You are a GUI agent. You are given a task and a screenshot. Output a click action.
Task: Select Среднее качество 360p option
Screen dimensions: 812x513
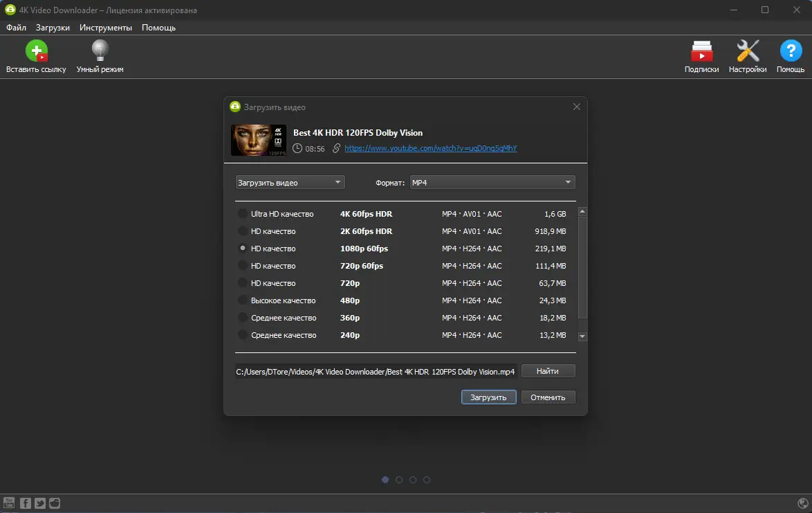click(x=242, y=318)
